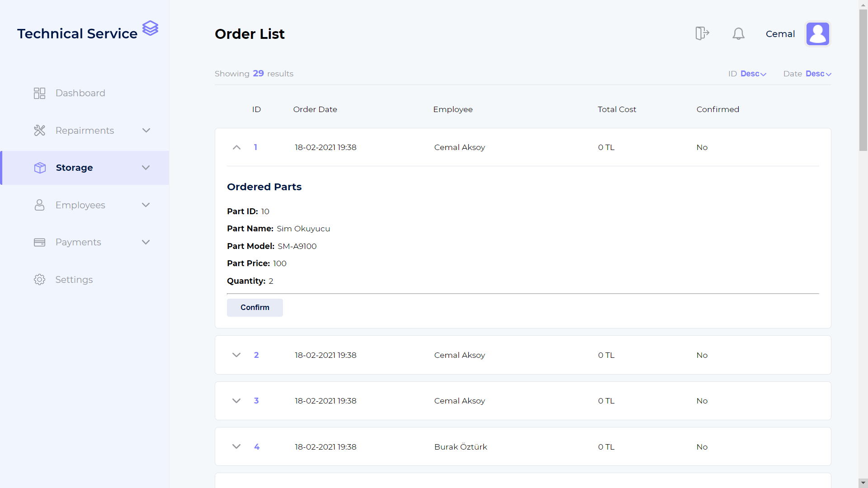This screenshot has height=488, width=868.
Task: Open the notifications bell
Action: tap(738, 34)
